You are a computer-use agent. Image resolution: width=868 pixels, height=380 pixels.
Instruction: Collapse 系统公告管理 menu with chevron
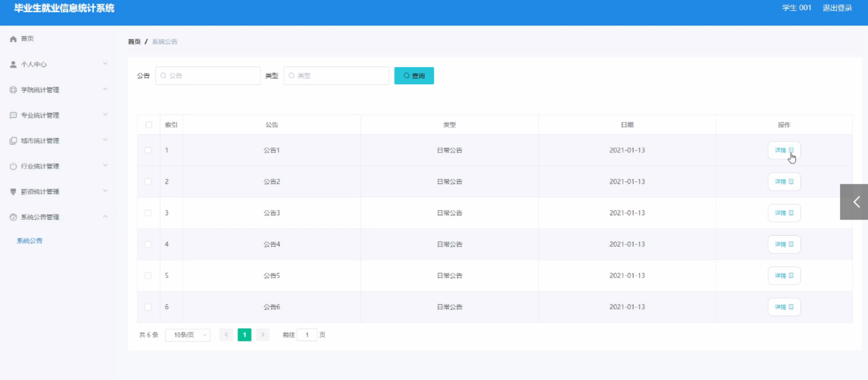tap(105, 217)
